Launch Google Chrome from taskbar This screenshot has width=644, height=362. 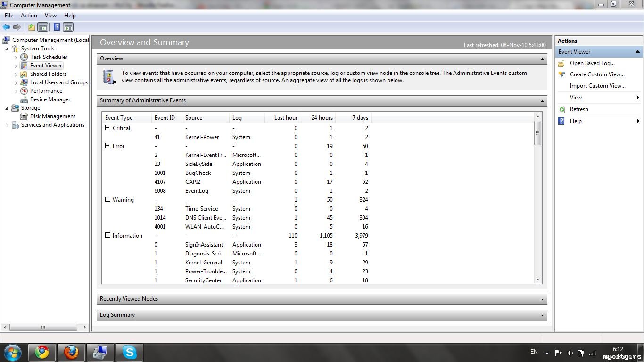click(41, 352)
